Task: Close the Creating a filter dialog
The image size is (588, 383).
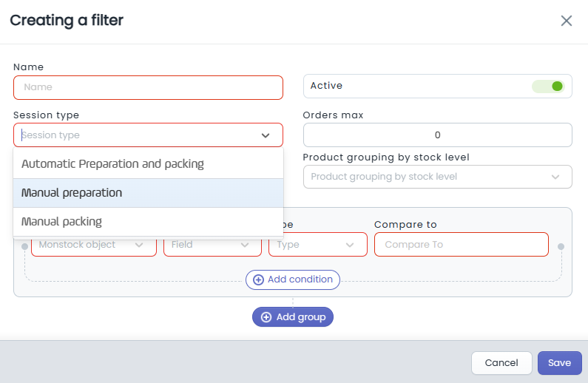Action: pos(567,21)
